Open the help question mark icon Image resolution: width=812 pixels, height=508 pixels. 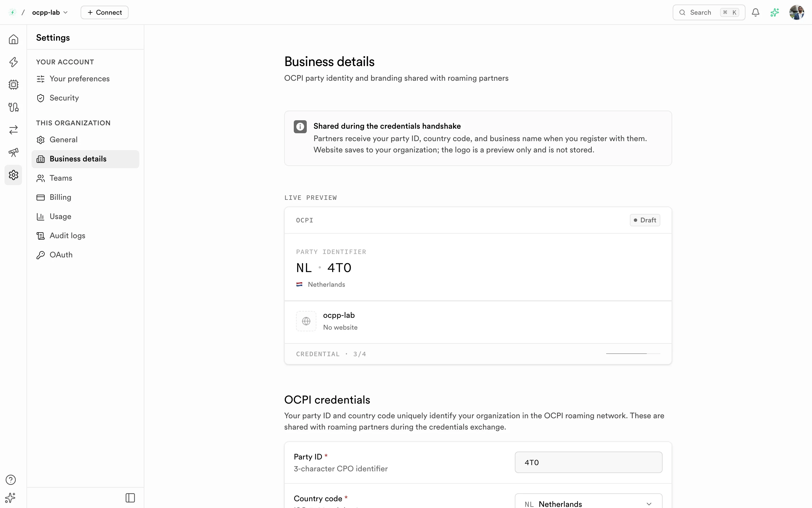pos(11,479)
